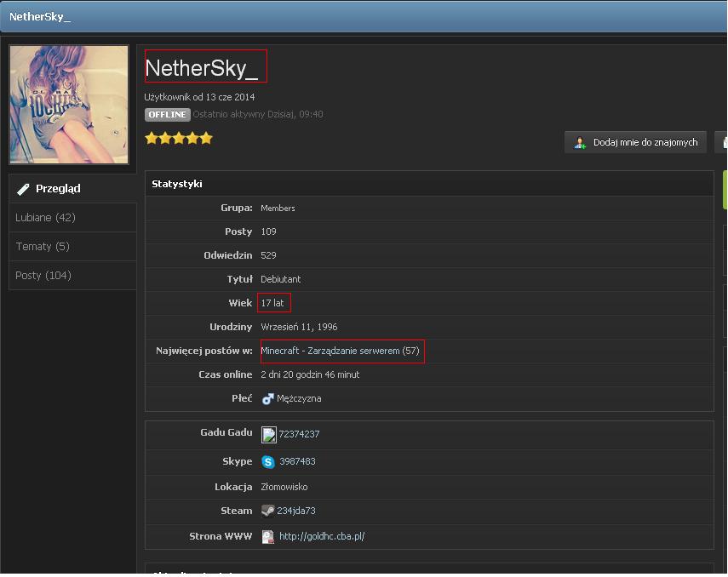The height and width of the screenshot is (577, 728).
Task: Click the Members group value
Action: 278,208
